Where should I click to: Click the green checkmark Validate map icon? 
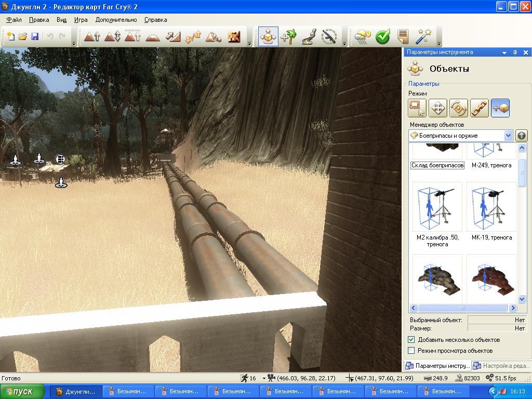(383, 36)
